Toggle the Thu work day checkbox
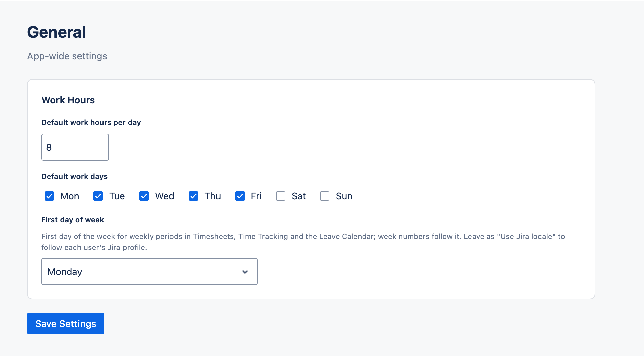 tap(193, 196)
